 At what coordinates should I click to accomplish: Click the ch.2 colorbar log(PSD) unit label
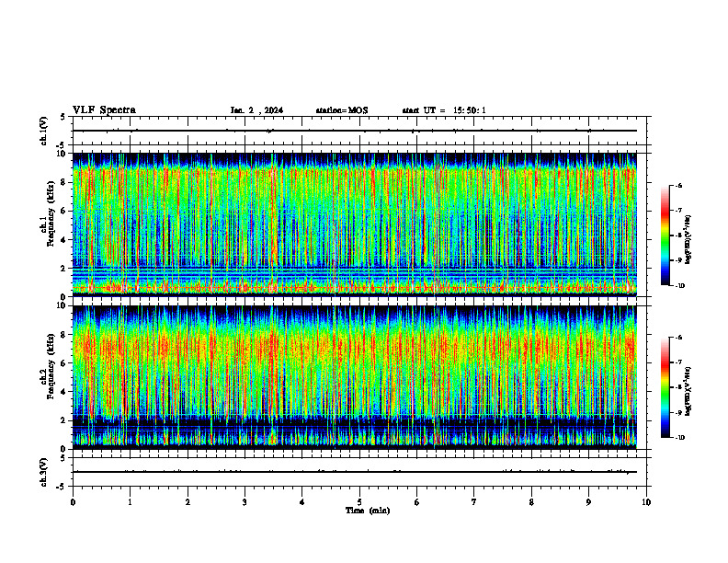(688, 392)
